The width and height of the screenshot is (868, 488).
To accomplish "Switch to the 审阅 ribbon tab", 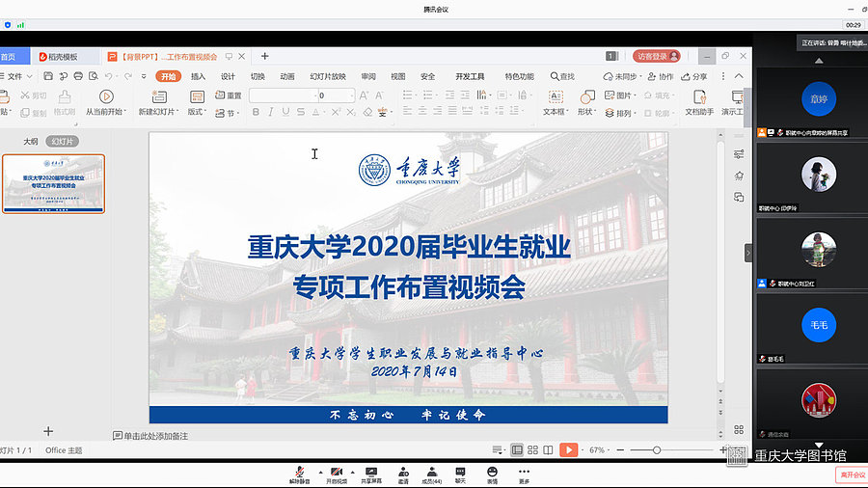I will [368, 76].
